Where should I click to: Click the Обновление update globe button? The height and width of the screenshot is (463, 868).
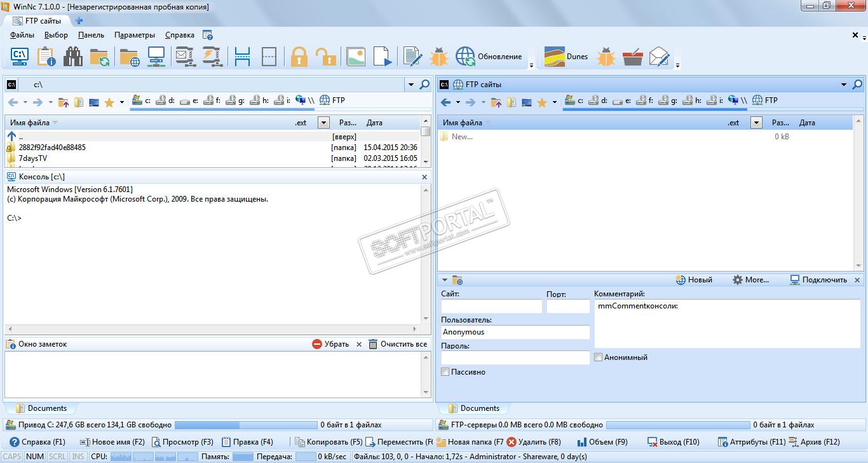coord(489,57)
